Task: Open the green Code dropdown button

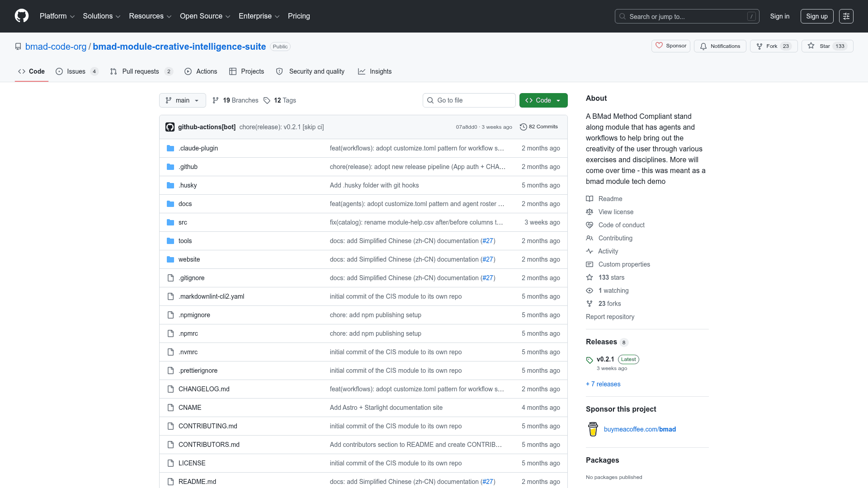Action: (543, 100)
